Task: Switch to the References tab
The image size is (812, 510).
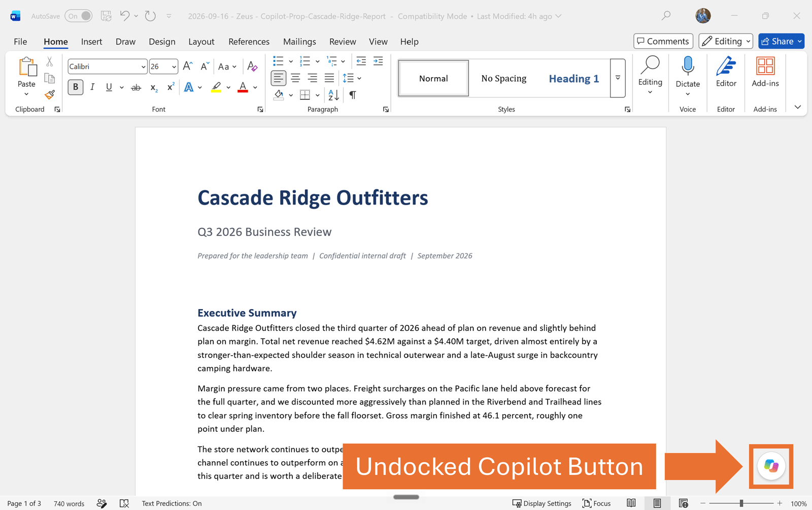Action: click(249, 42)
